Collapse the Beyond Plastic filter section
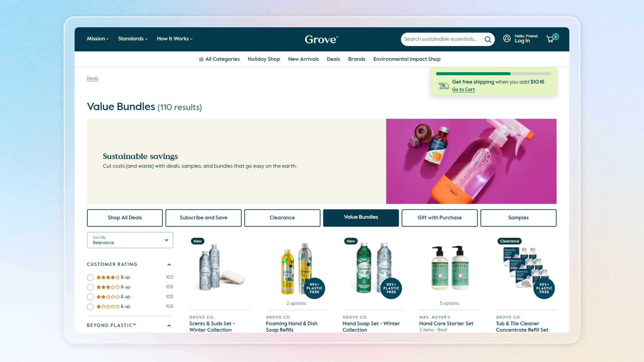 pyautogui.click(x=169, y=326)
